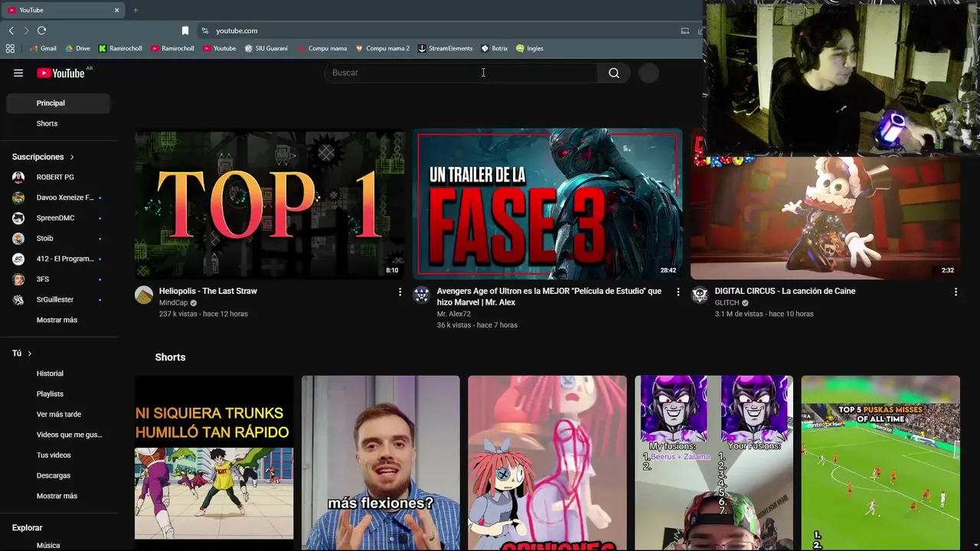Open Stoib channel avatar

click(x=18, y=238)
